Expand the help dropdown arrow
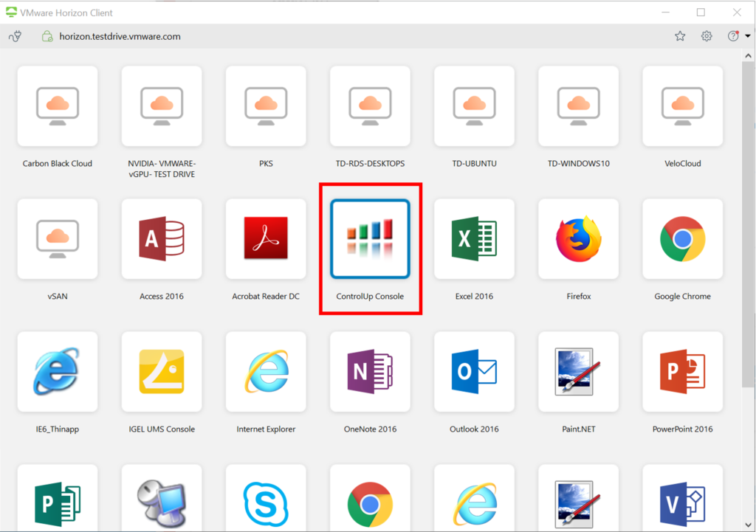 pyautogui.click(x=747, y=36)
